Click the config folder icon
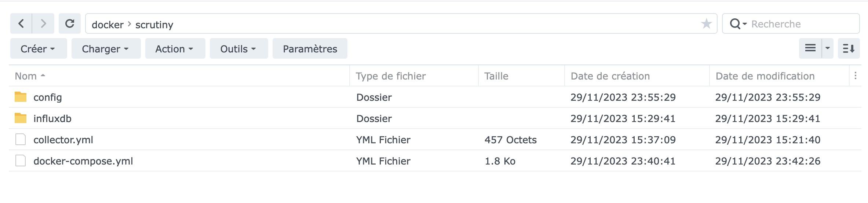The height and width of the screenshot is (203, 868). pyautogui.click(x=21, y=97)
